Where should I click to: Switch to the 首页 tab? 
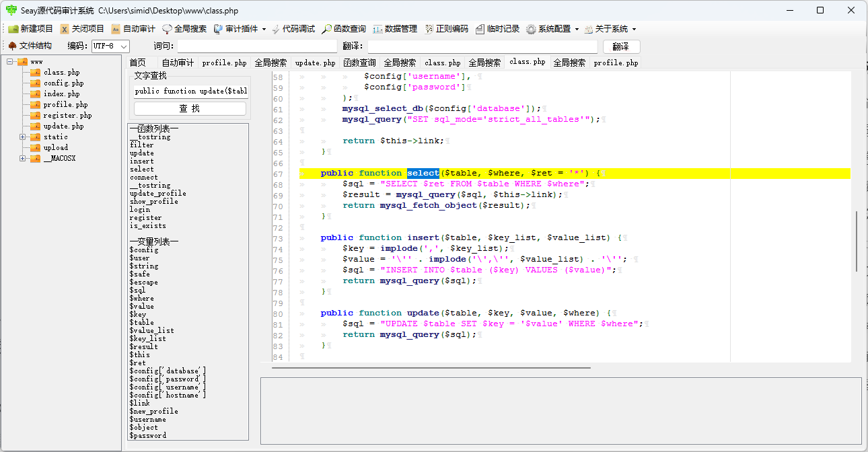(x=138, y=62)
